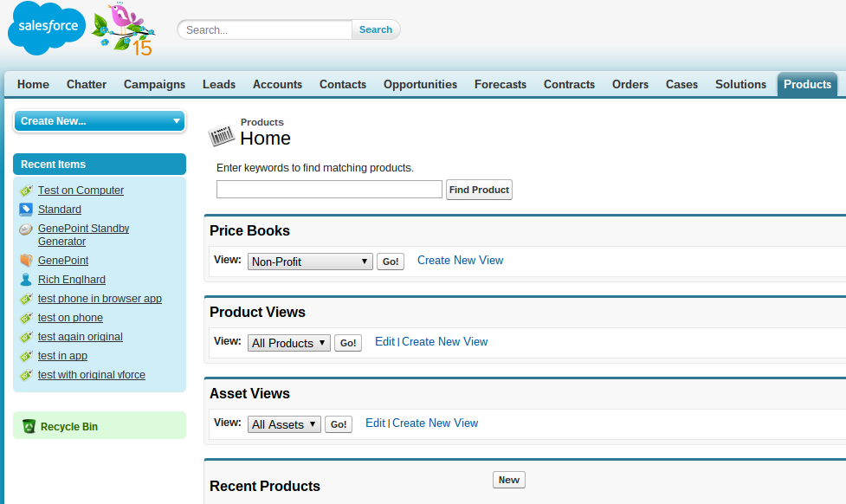The width and height of the screenshot is (846, 504).
Task: Switch to the Opportunities tab
Action: [420, 84]
